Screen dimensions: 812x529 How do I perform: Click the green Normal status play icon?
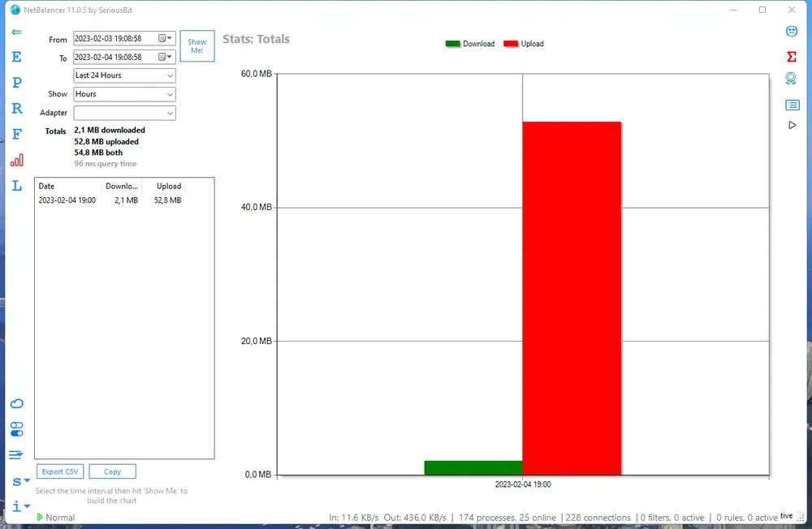40,517
